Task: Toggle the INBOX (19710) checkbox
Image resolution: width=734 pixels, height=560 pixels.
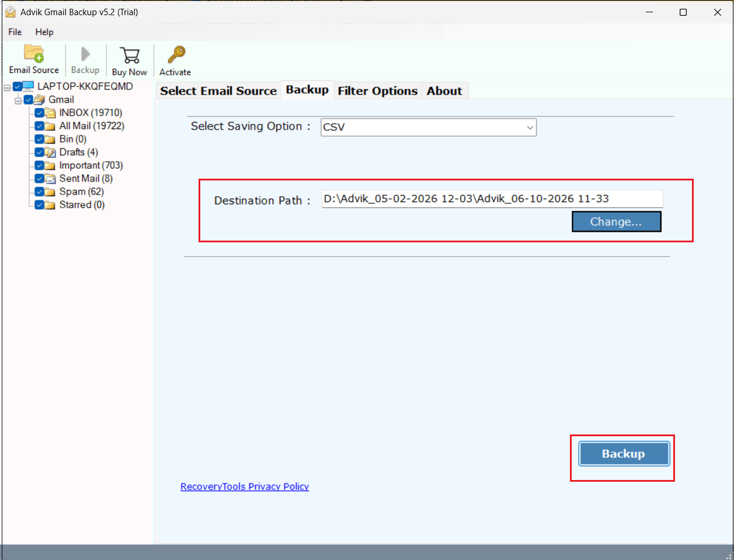Action: pyautogui.click(x=39, y=113)
